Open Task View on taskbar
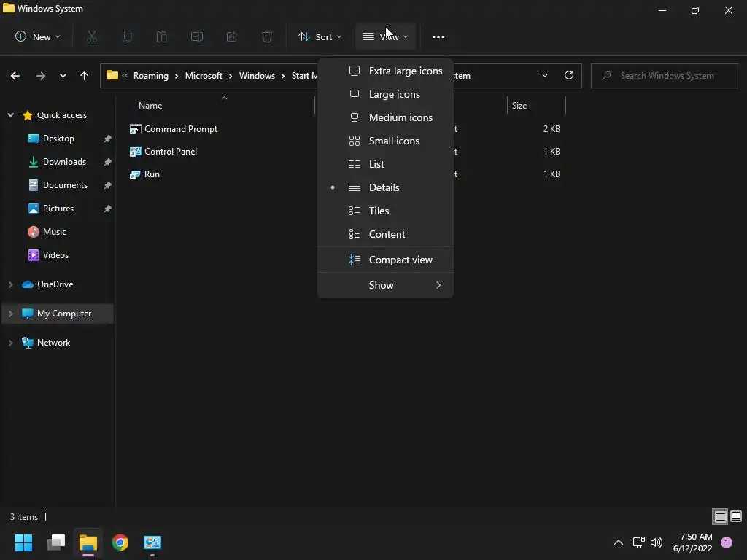747x560 pixels. point(56,542)
